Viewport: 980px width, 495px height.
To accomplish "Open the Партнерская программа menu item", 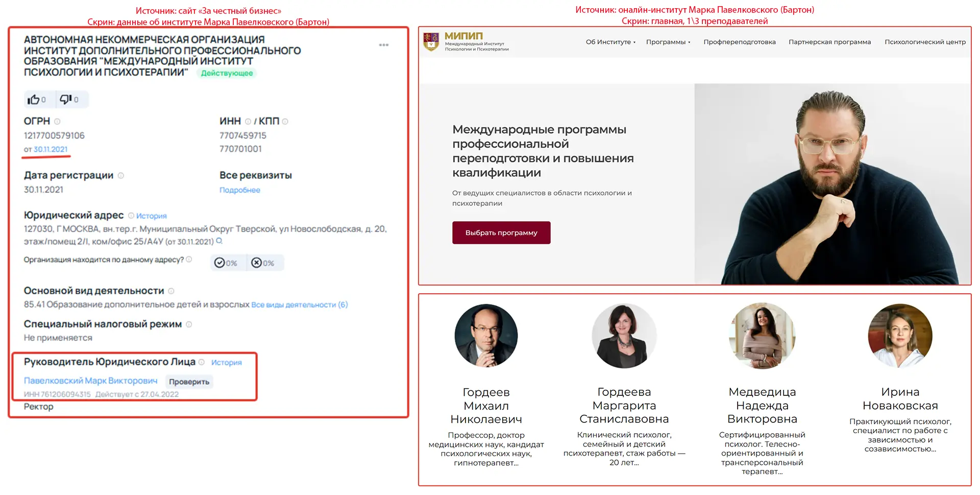I will point(829,42).
